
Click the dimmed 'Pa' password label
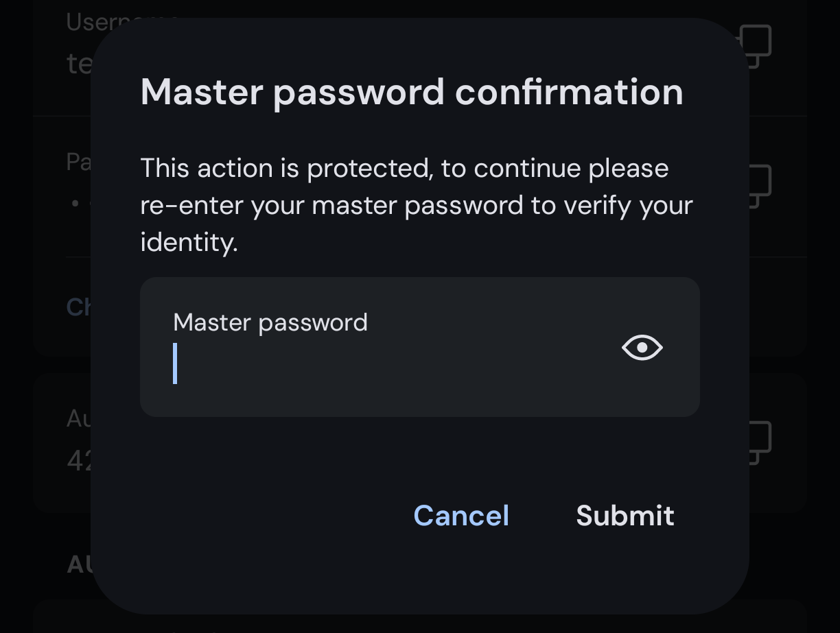tap(78, 162)
